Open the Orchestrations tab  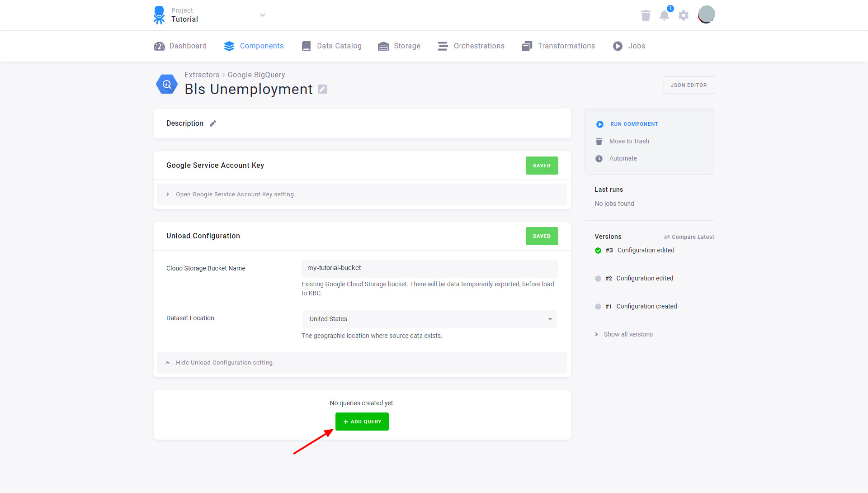coord(471,46)
